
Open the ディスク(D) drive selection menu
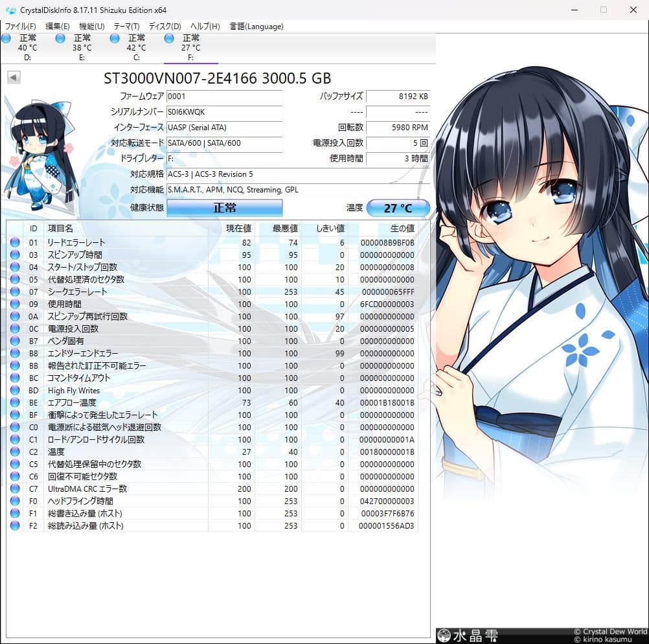point(165,27)
